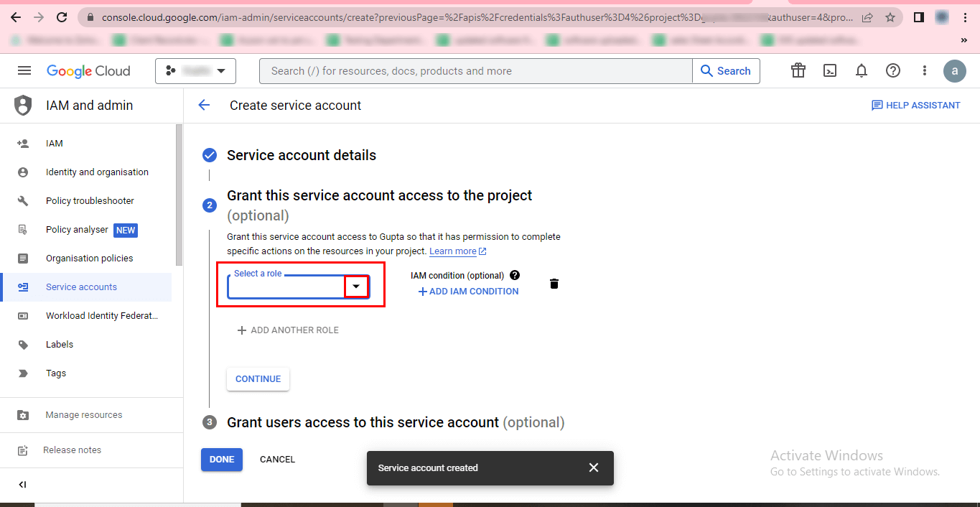Click the sidebar vertical scrollbar
The width and height of the screenshot is (980, 507).
179,195
